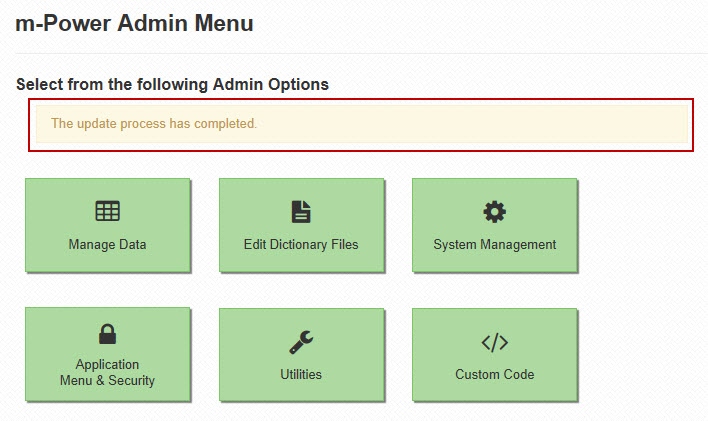This screenshot has width=708, height=421.
Task: Open the Manage Data tile
Action: click(x=107, y=225)
